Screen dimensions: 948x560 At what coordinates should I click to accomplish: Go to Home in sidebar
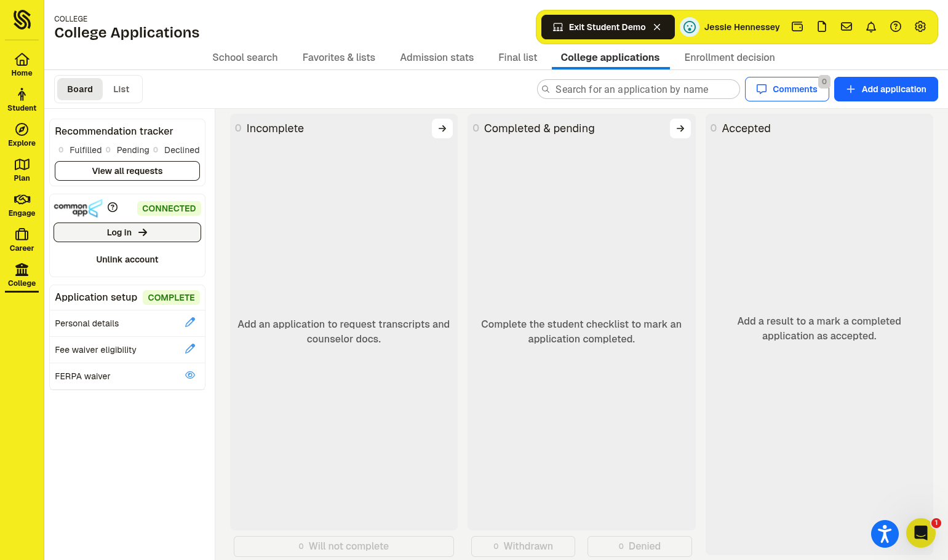coord(22,65)
